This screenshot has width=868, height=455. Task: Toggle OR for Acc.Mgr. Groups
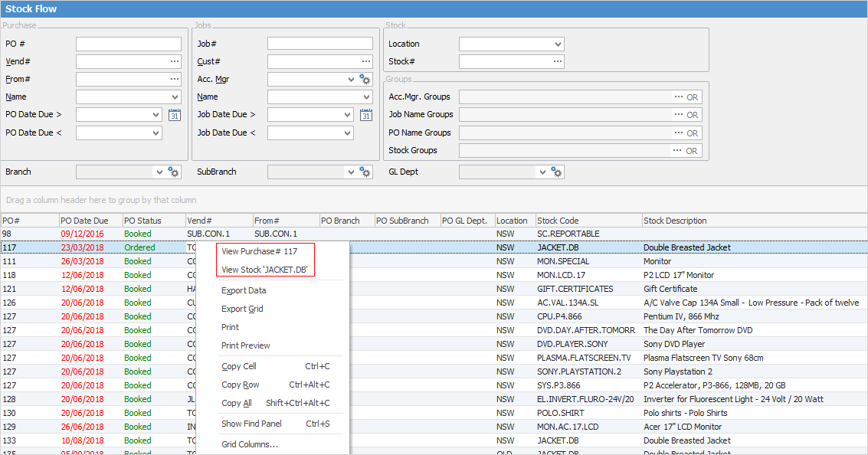coord(692,97)
